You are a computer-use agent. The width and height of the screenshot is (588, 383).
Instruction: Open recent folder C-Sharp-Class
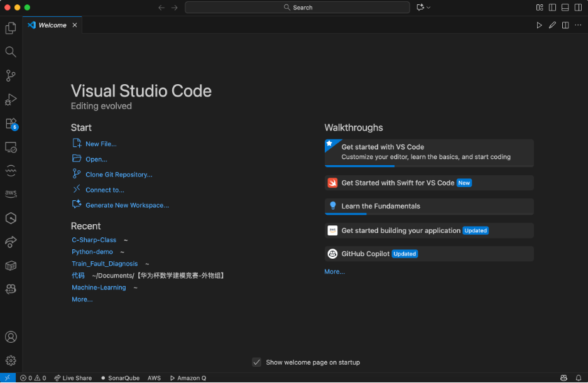point(94,240)
